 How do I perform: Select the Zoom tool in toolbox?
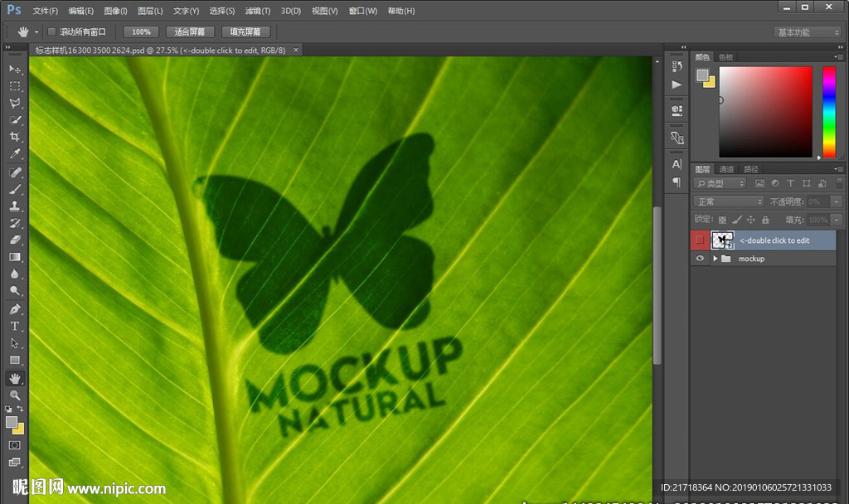(x=15, y=395)
